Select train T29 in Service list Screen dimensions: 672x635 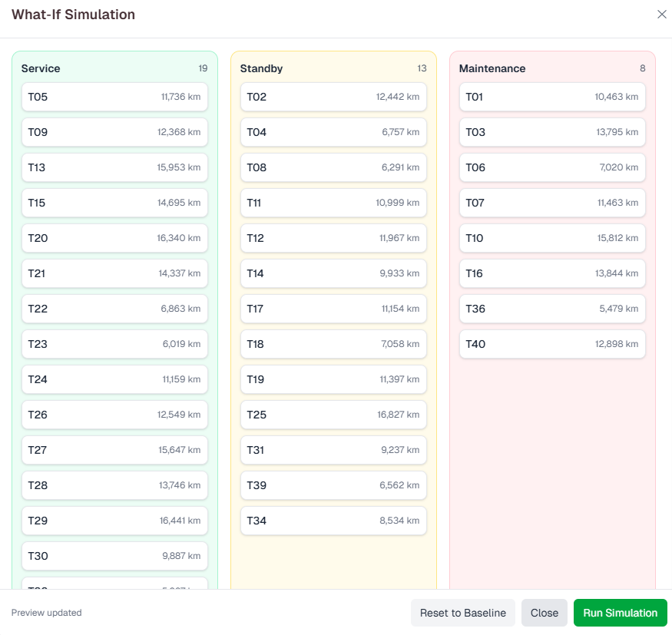(x=114, y=521)
